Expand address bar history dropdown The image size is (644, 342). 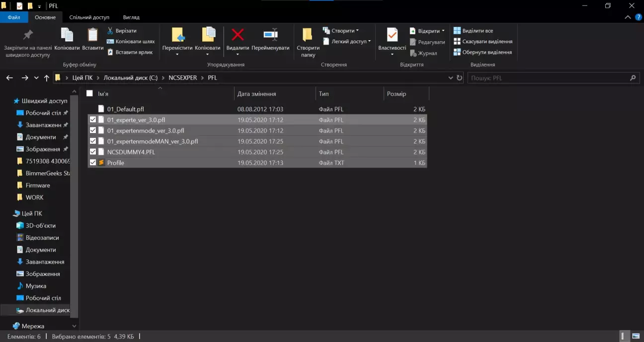pyautogui.click(x=450, y=78)
